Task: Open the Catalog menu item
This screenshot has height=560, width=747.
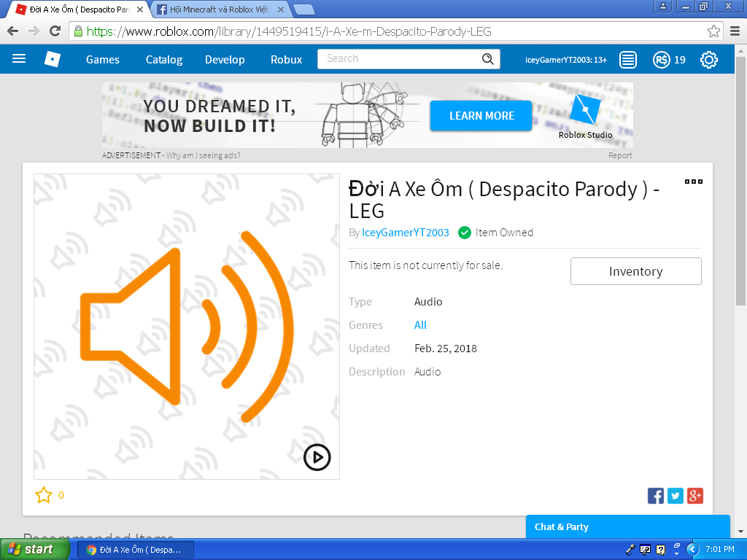Action: pyautogui.click(x=164, y=60)
